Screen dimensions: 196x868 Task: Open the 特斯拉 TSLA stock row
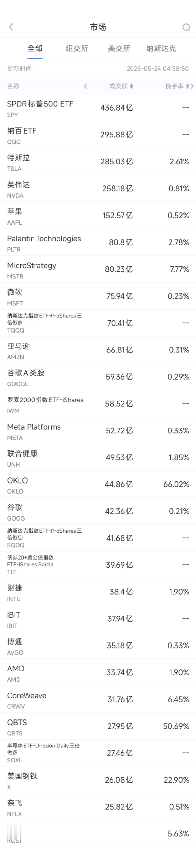pos(98,162)
